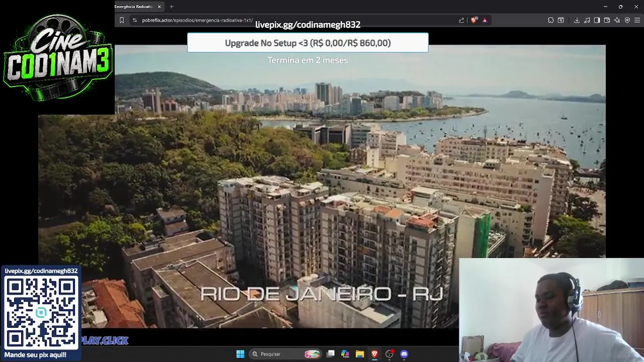Open Brave Rewards triangle icon
Image resolution: width=644 pixels, height=362 pixels.
tap(485, 20)
